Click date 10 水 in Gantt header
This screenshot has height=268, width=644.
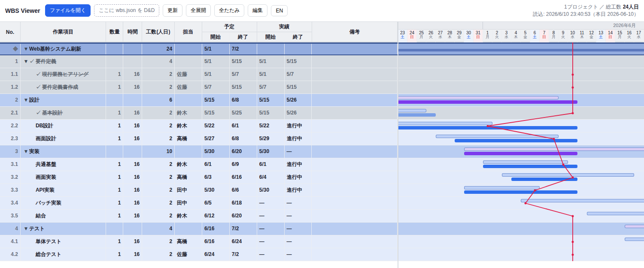point(572,35)
